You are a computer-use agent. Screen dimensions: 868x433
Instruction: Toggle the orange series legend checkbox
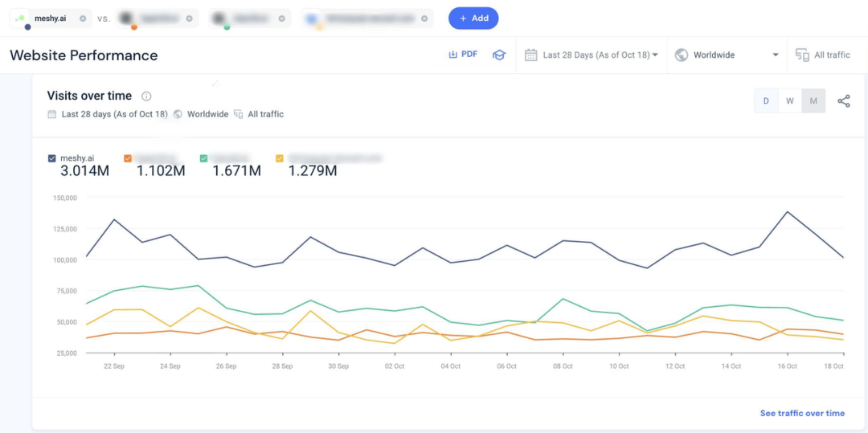point(128,158)
